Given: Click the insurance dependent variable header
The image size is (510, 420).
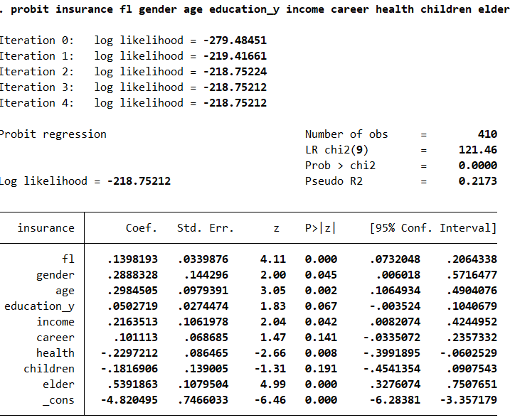Looking at the screenshot, I should tap(46, 228).
